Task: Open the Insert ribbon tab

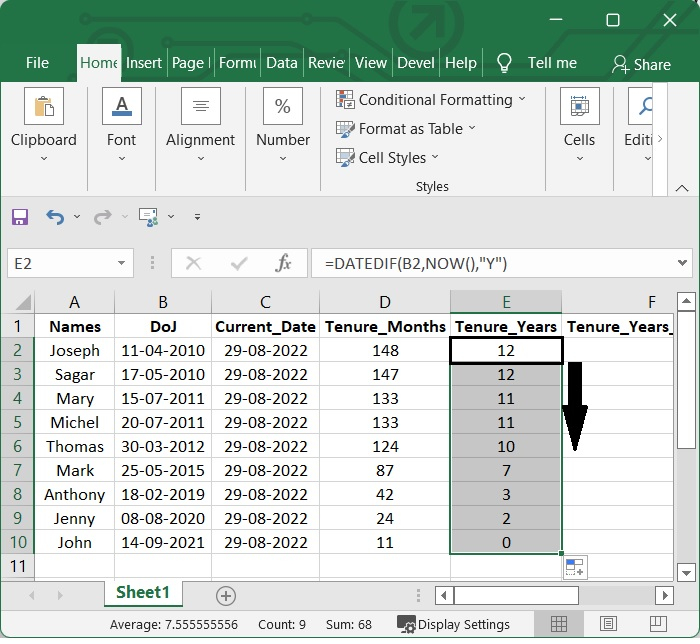Action: pyautogui.click(x=144, y=62)
